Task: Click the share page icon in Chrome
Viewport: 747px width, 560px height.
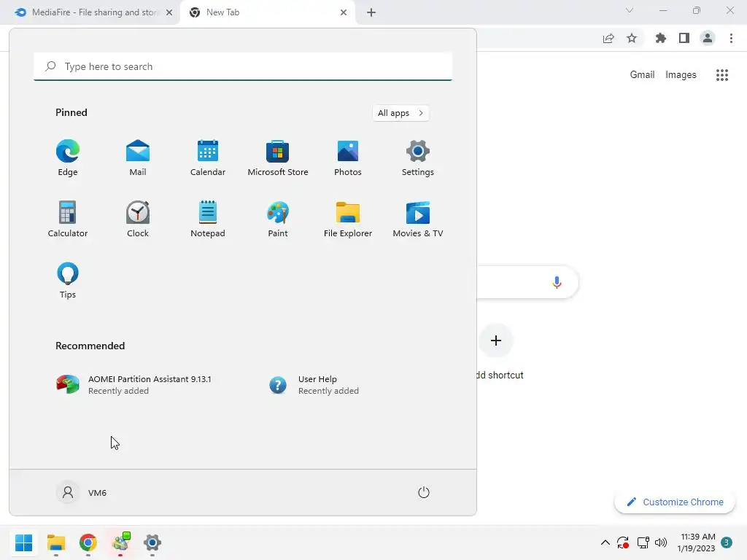Action: point(608,38)
